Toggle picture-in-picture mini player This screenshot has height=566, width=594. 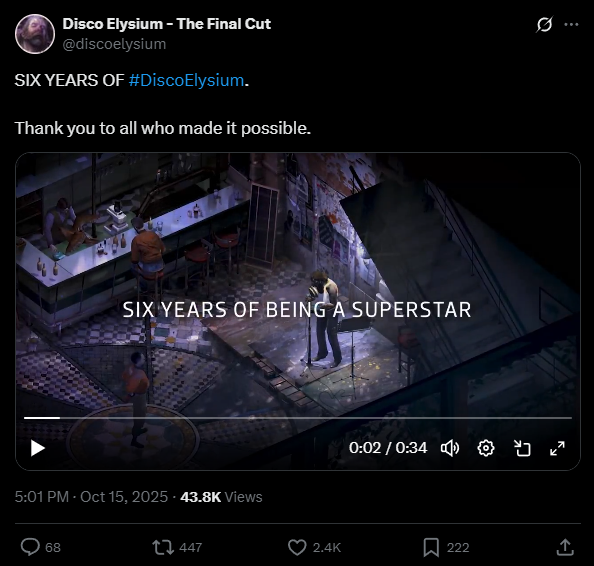[522, 448]
